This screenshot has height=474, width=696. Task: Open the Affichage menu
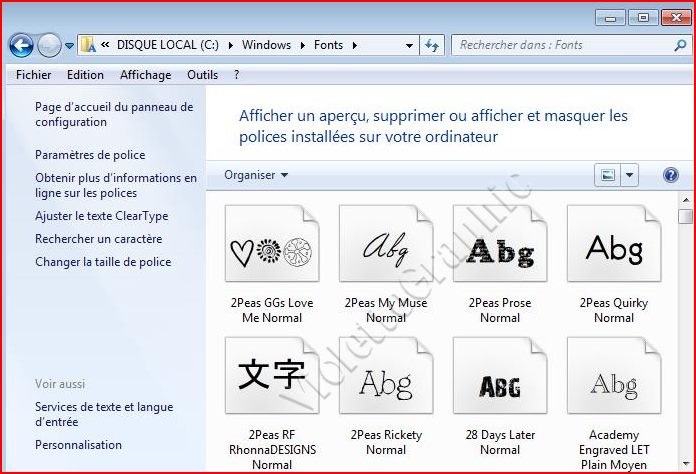click(x=145, y=75)
